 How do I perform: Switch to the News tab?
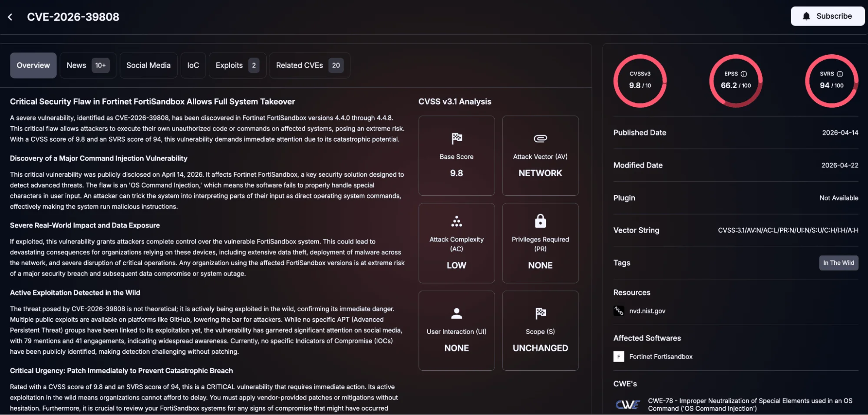[88, 65]
